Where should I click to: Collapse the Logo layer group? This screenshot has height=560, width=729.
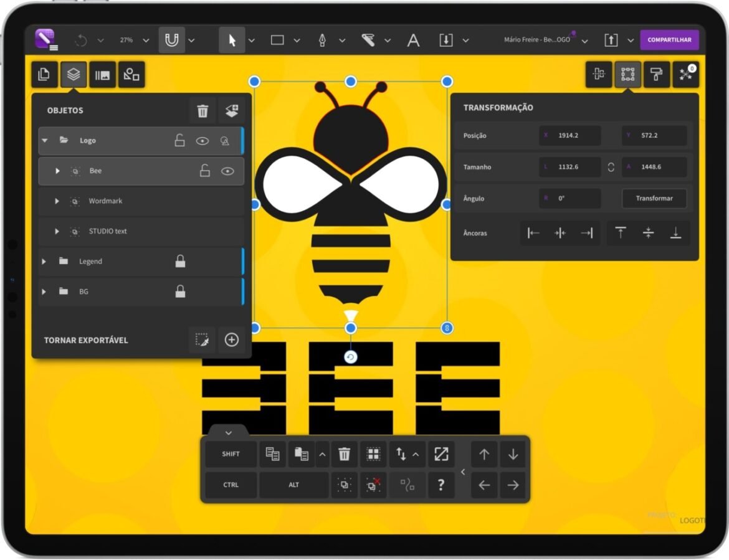click(45, 140)
